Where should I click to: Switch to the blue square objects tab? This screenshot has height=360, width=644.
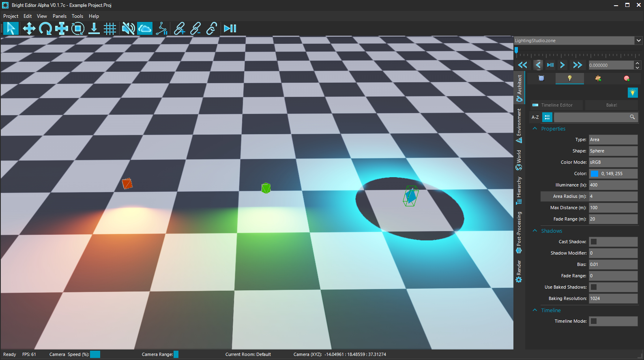tap(541, 78)
